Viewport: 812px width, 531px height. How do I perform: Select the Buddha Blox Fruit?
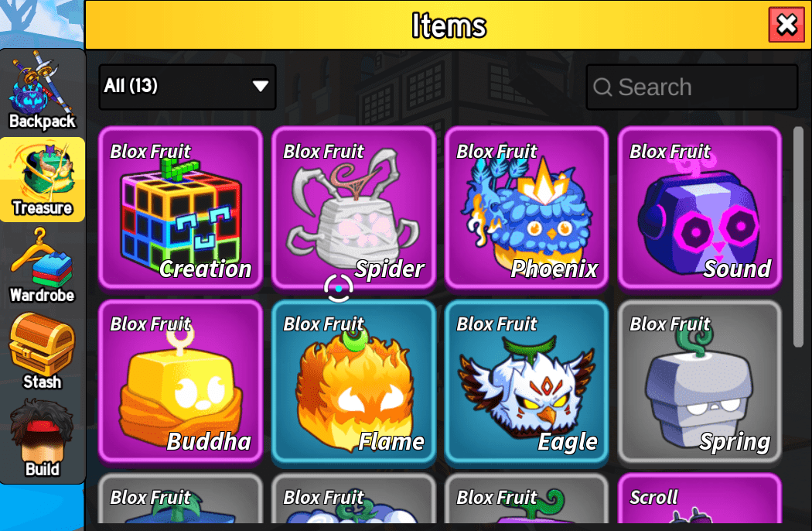181,381
